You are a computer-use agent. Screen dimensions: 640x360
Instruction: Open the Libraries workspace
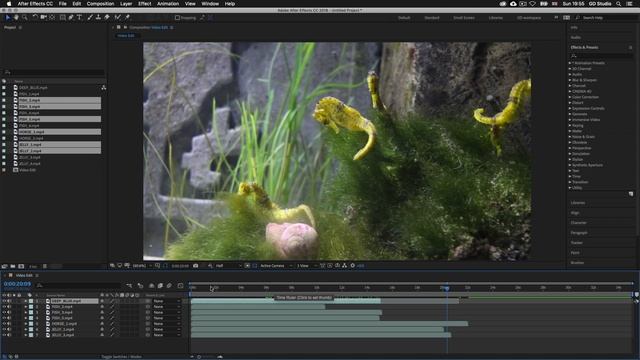pos(496,18)
